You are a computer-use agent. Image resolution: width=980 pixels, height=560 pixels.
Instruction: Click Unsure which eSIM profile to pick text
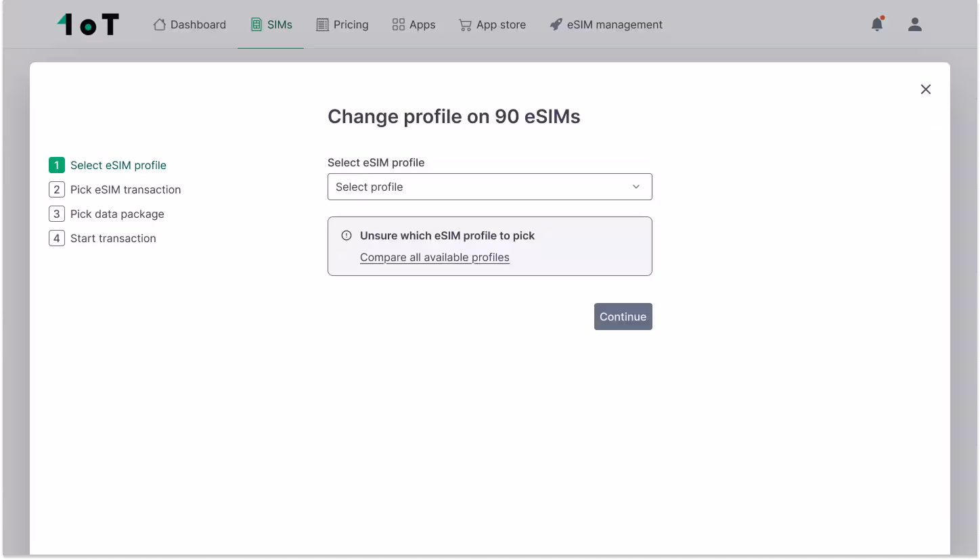coord(447,235)
